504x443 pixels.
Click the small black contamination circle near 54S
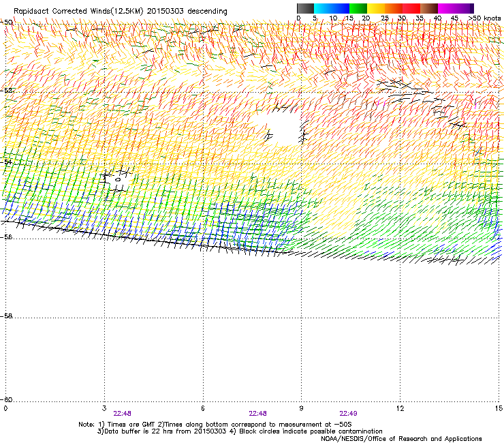coord(118,179)
